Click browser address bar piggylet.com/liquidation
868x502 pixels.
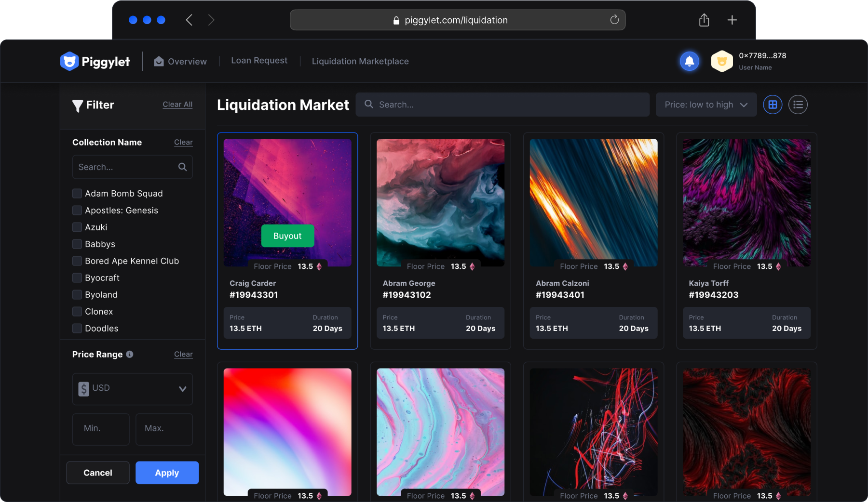(458, 20)
